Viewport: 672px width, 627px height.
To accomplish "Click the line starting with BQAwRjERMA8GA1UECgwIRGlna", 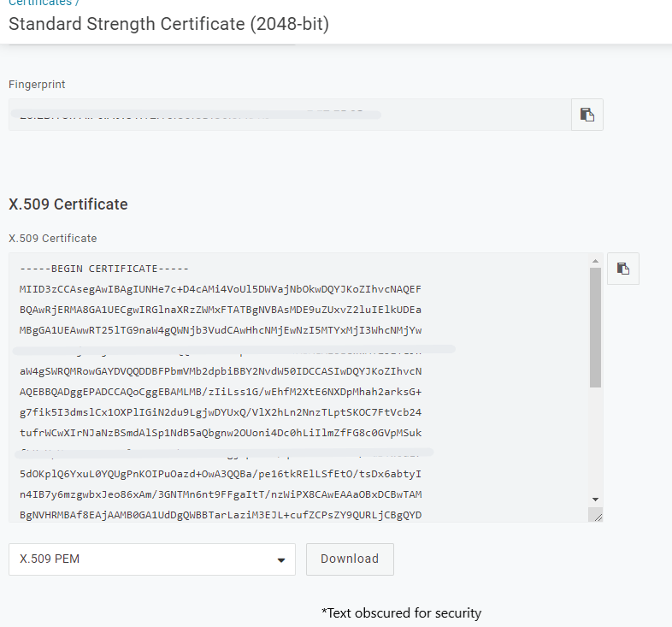I will 221,310.
